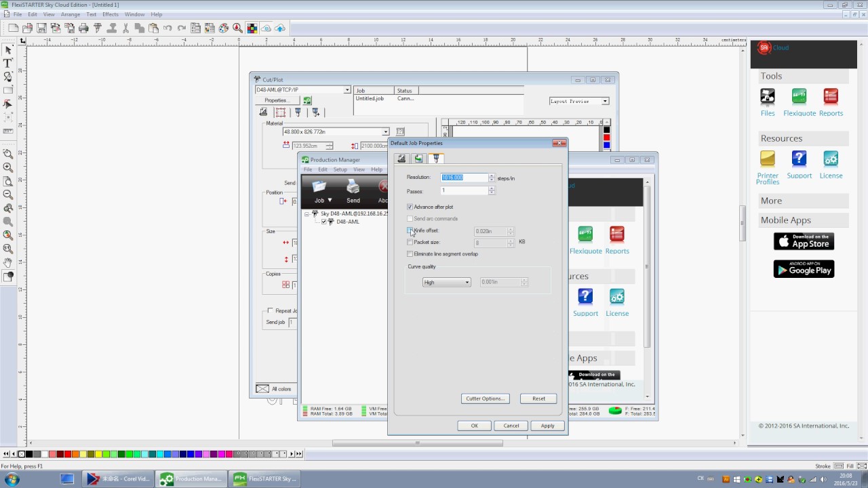Select the Text tool
The image size is (868, 488).
coord(8,63)
